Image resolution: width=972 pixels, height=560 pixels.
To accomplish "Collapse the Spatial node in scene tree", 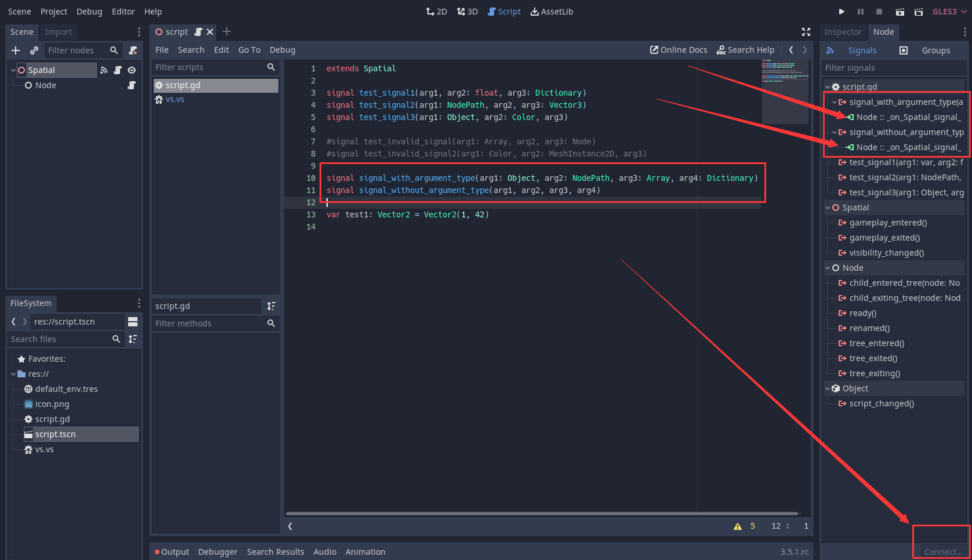I will tap(13, 70).
